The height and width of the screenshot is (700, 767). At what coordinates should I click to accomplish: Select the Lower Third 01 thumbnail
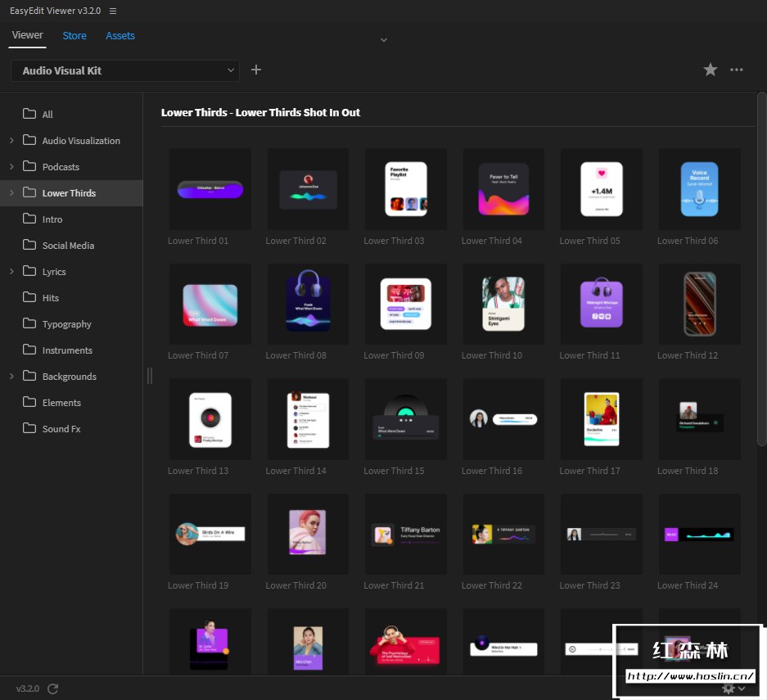click(210, 189)
